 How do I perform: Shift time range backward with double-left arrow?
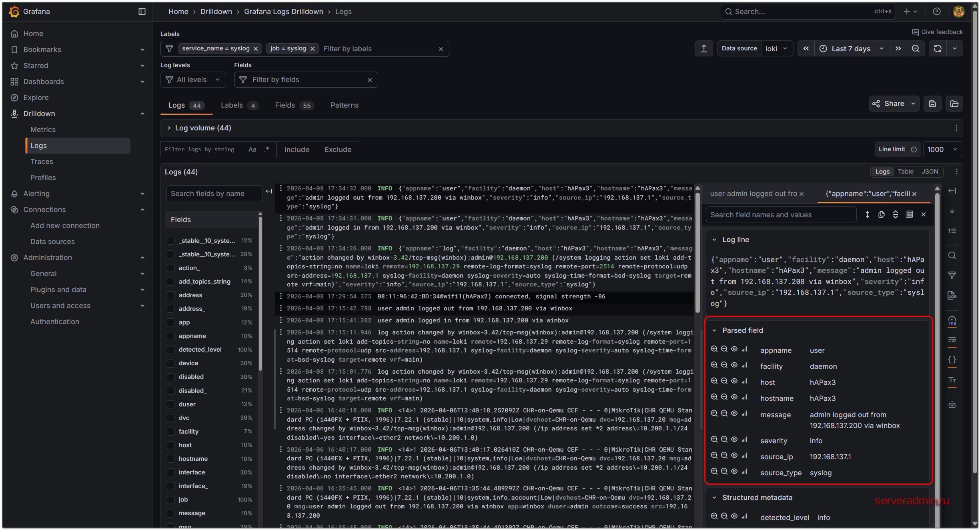(806, 49)
